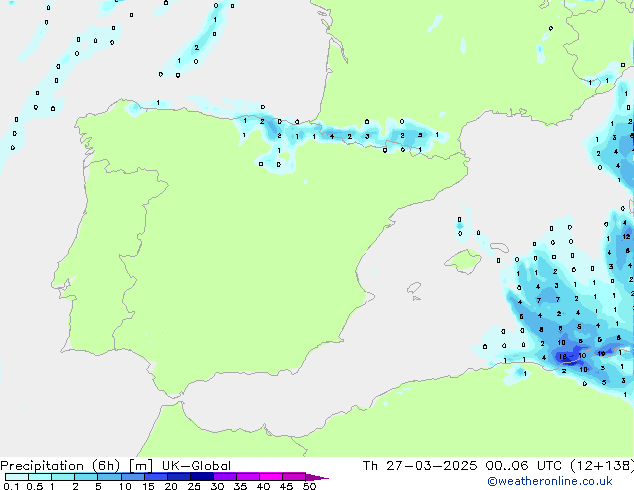The width and height of the screenshot is (634, 490).
Task: Select the 10–15 blue legend swatch
Action: tap(132, 477)
